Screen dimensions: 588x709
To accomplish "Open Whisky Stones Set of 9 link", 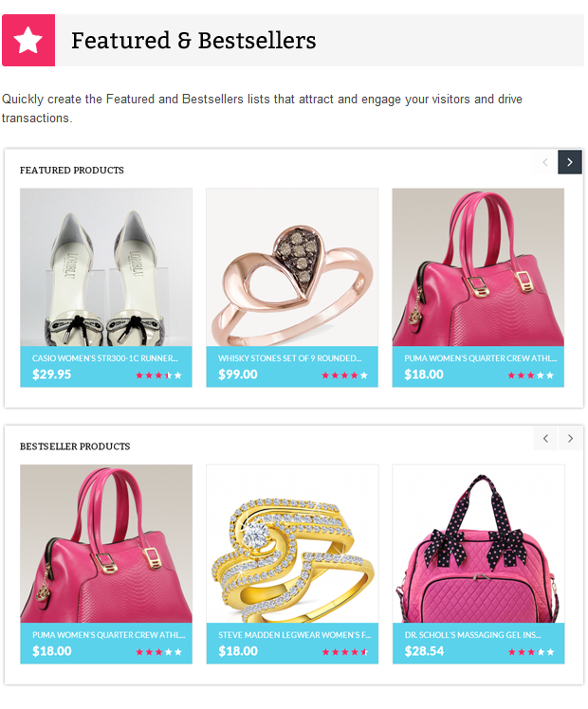I will 290,358.
